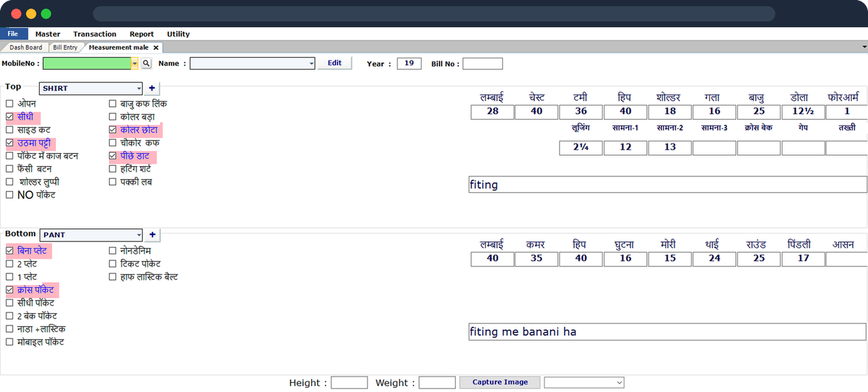The width and height of the screenshot is (868, 392).
Task: Open the File menu
Action: pyautogui.click(x=13, y=34)
